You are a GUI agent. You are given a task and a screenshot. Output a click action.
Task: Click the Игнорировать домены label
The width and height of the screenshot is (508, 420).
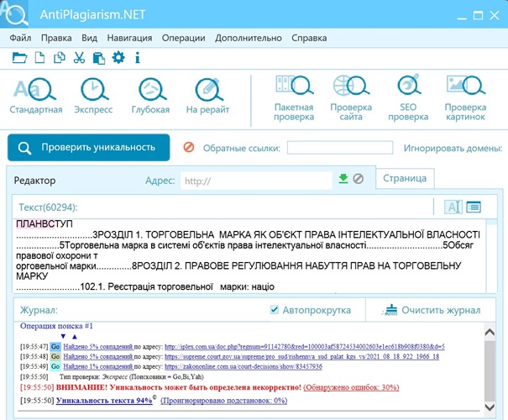[x=453, y=148]
